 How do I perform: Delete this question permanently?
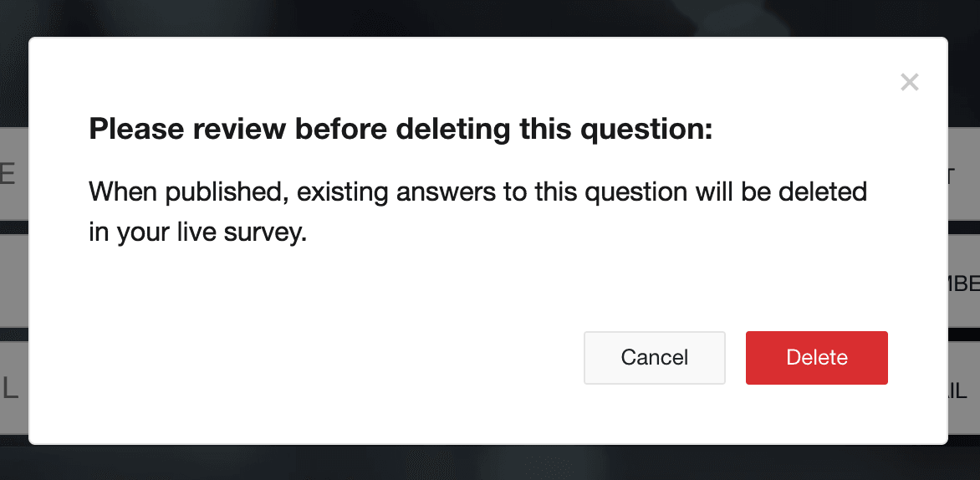tap(817, 358)
